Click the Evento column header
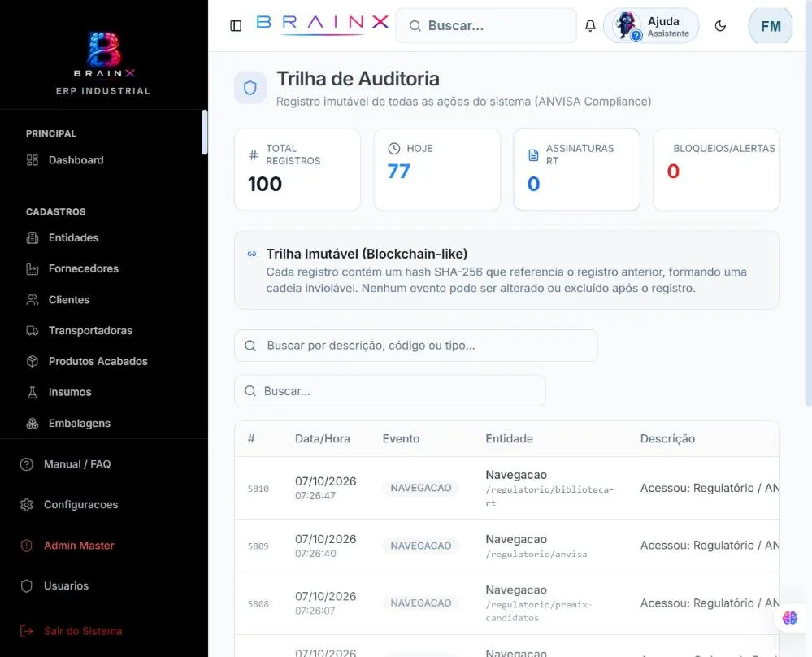Viewport: 812px width, 657px height. pos(401,439)
